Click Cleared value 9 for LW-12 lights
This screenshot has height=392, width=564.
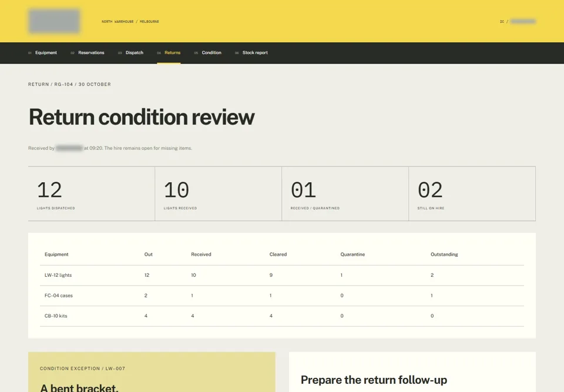(x=271, y=275)
